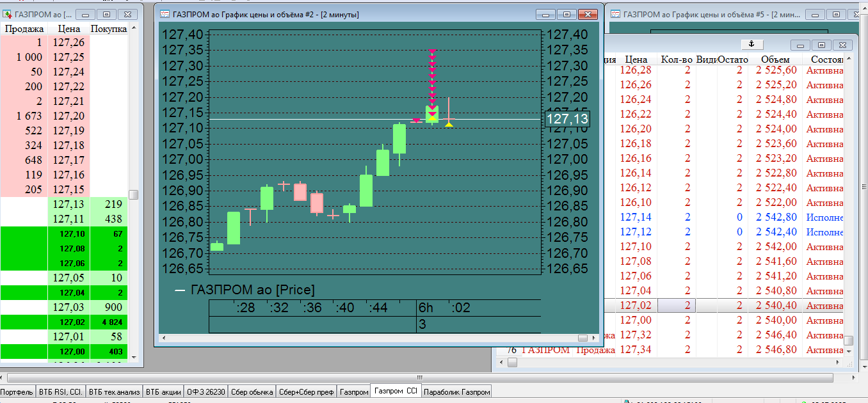Click buy quantity 900 in order book
The image size is (868, 403).
point(109,307)
